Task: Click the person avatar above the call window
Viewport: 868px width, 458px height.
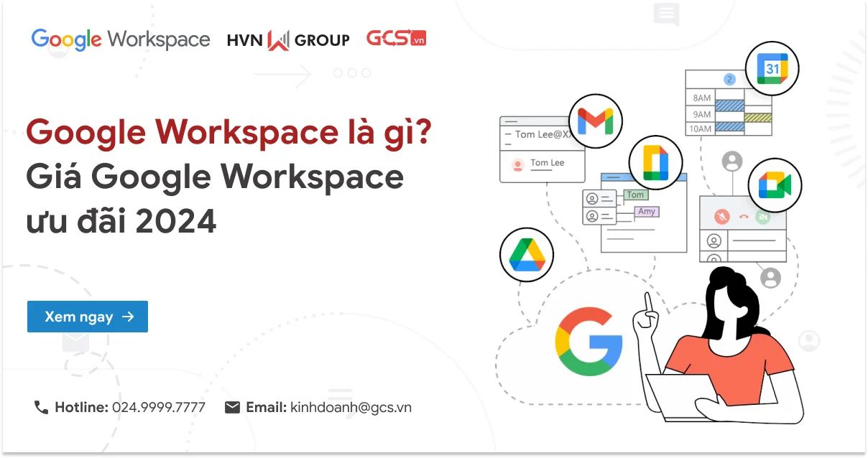Action: click(732, 161)
